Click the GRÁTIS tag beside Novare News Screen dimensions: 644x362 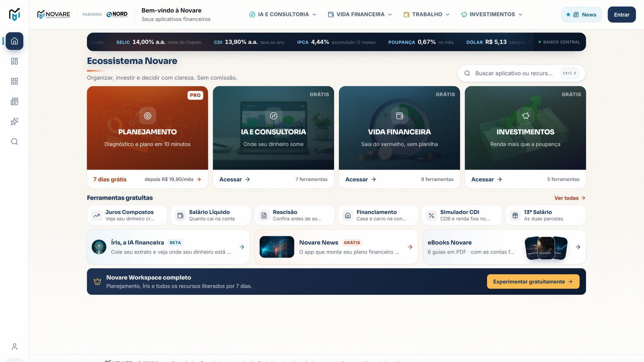(352, 243)
